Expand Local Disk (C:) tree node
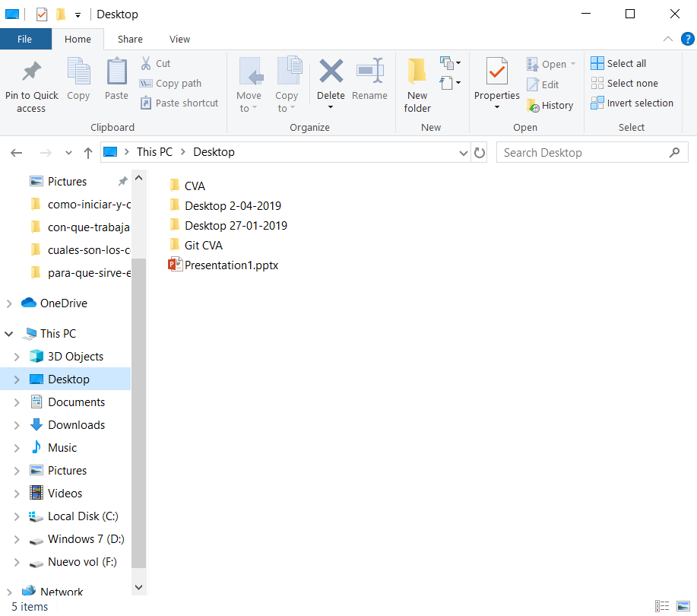 tap(17, 516)
